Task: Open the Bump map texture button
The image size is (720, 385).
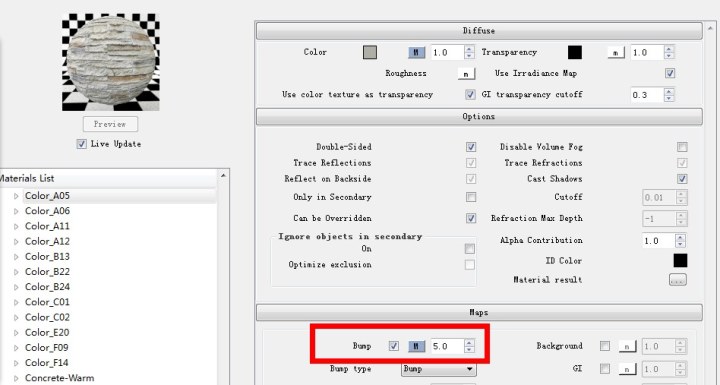Action: pos(416,346)
